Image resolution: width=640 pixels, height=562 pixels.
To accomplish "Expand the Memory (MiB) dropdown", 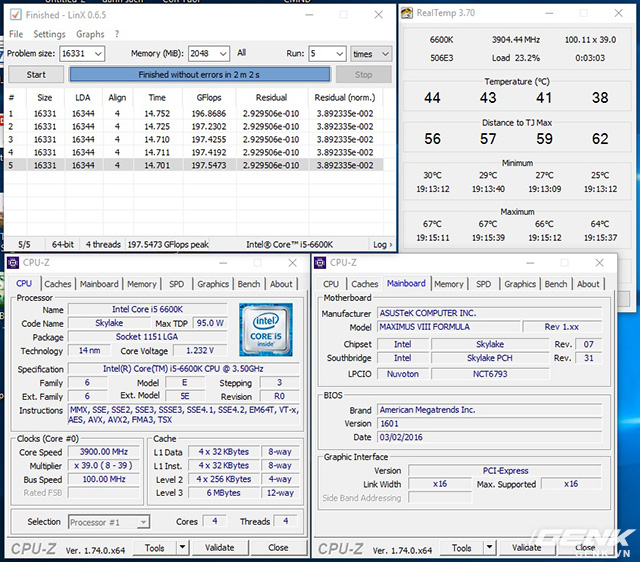I will tap(223, 53).
